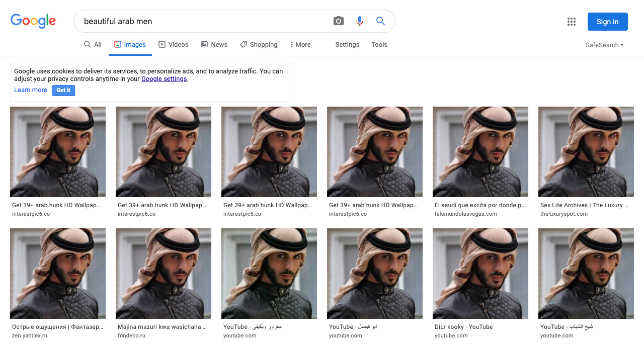Expand the More menu
The width and height of the screenshot is (644, 346).
coord(300,45)
